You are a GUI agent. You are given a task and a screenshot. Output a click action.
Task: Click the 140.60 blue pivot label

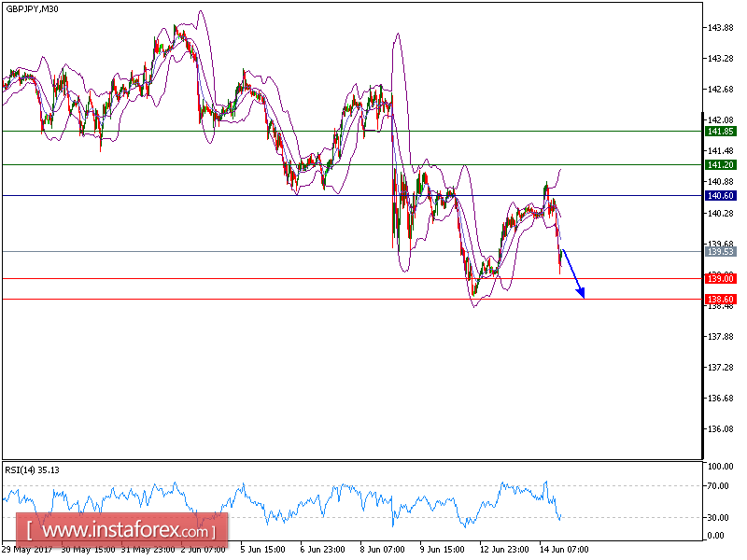(x=720, y=196)
